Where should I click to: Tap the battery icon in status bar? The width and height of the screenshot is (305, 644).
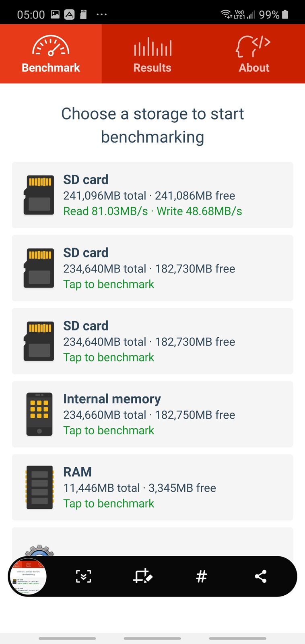tap(285, 14)
